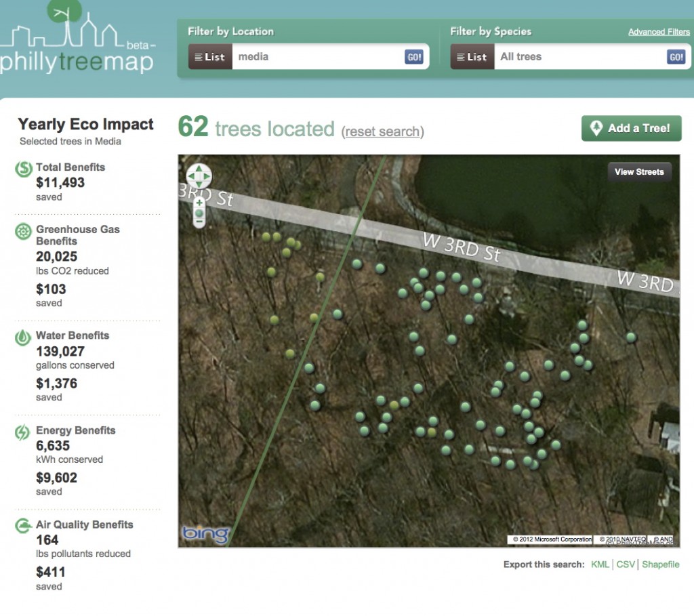The width and height of the screenshot is (694, 616).
Task: Click the $1,376 water savings value
Action: 57,384
